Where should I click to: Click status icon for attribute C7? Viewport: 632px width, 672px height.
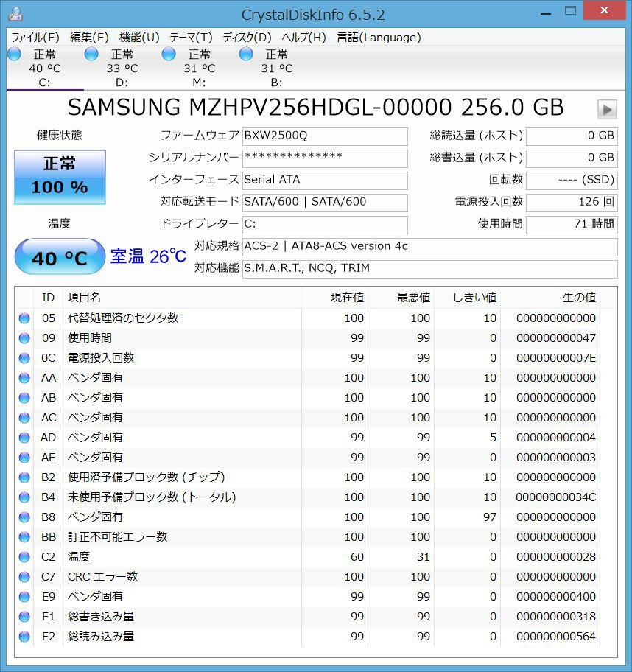point(24,577)
